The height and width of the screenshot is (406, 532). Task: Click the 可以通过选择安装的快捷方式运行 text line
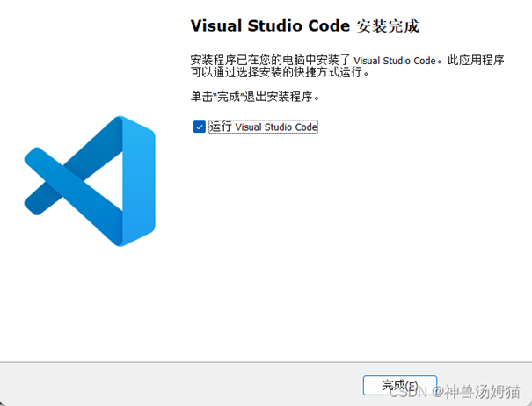coord(279,73)
